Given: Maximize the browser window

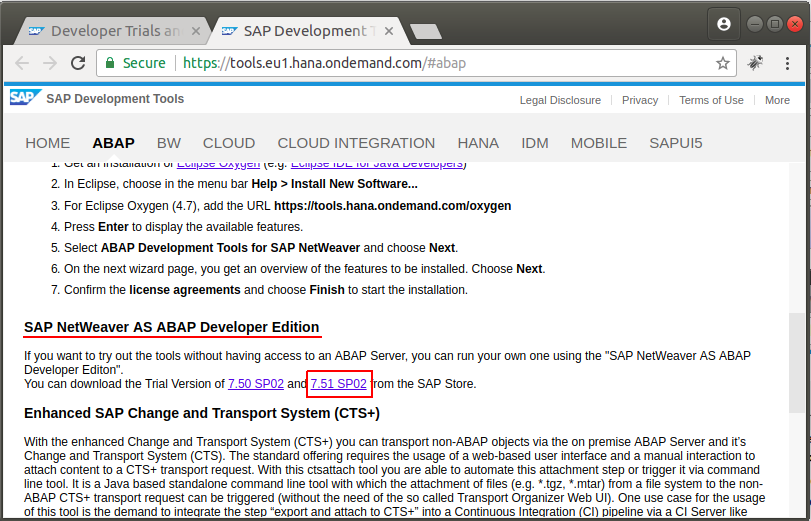Looking at the screenshot, I should (x=775, y=24).
